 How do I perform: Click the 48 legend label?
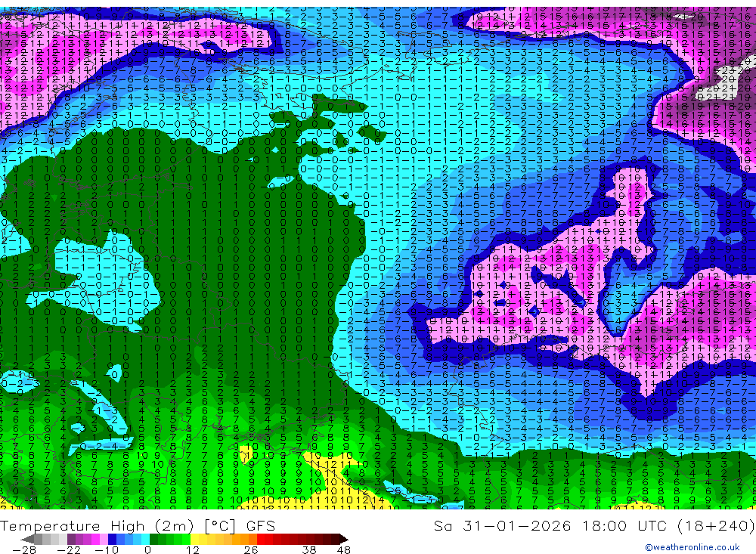(x=344, y=550)
